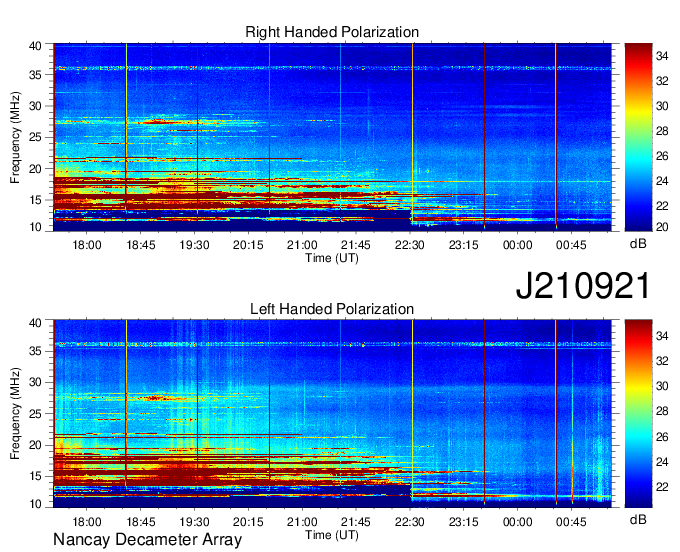Select the J210921 observation label

click(x=583, y=285)
